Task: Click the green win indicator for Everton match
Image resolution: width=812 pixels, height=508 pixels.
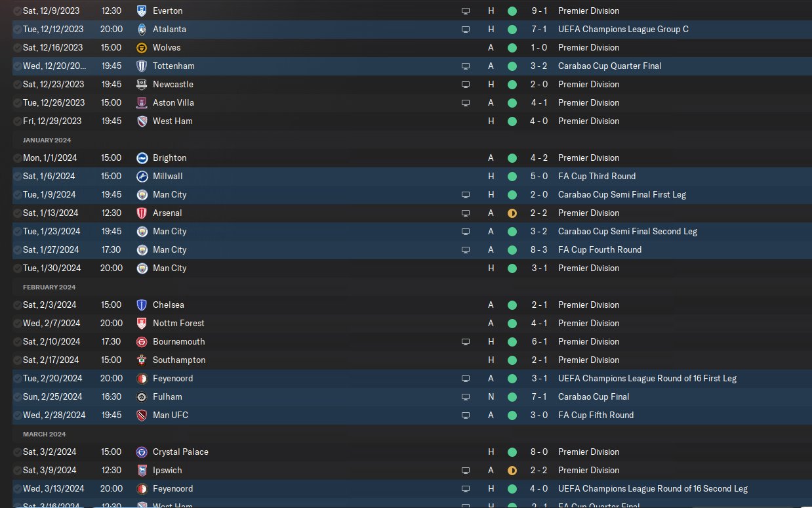Action: pyautogui.click(x=512, y=11)
